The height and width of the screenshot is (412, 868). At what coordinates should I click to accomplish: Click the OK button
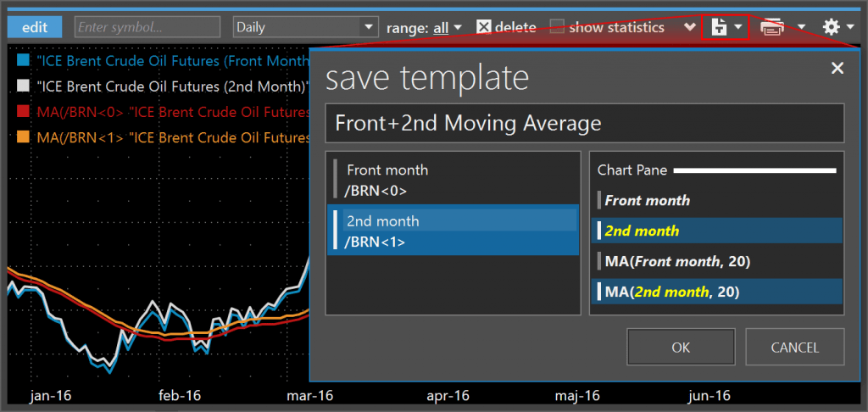pyautogui.click(x=681, y=348)
